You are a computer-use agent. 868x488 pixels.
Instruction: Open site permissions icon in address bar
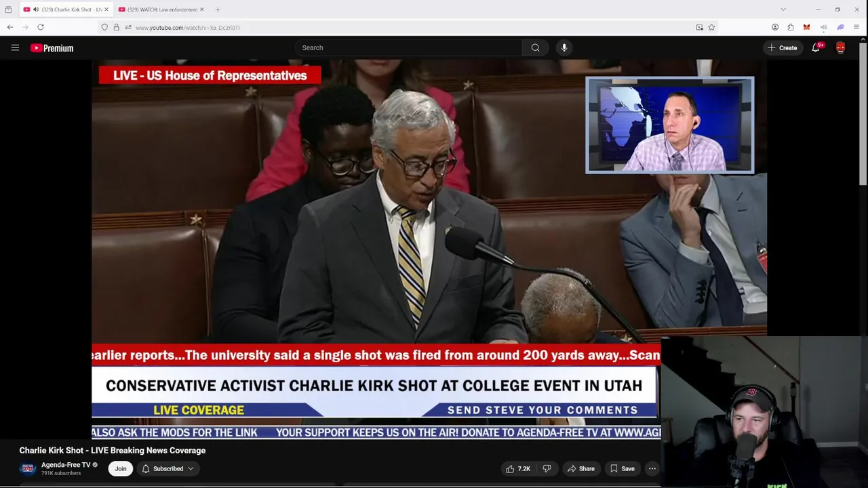[127, 27]
